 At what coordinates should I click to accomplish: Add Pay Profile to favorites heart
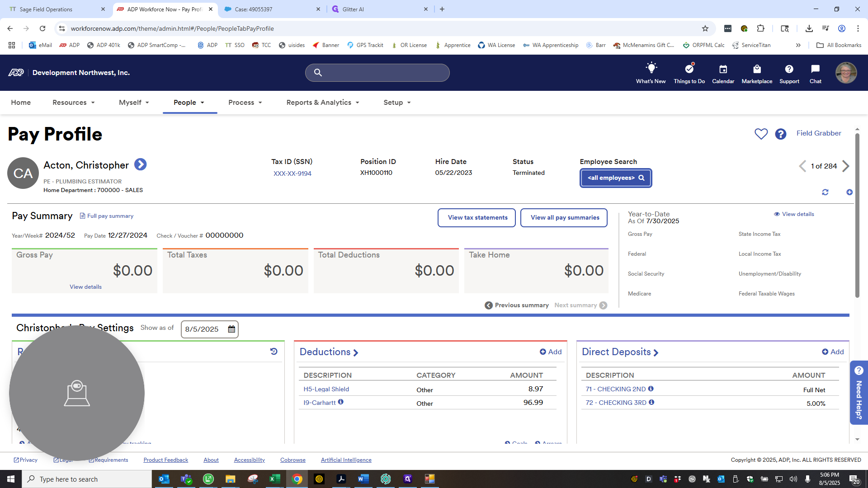pos(761,134)
